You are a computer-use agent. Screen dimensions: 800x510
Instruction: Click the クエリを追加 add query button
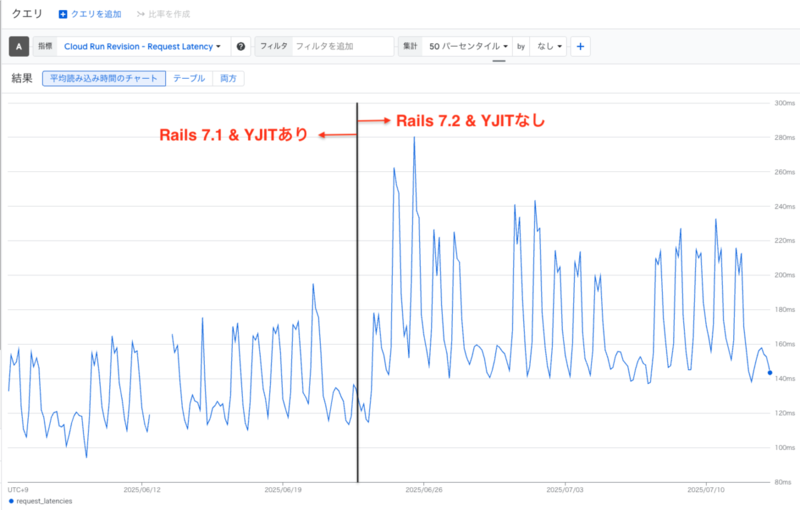click(90, 14)
